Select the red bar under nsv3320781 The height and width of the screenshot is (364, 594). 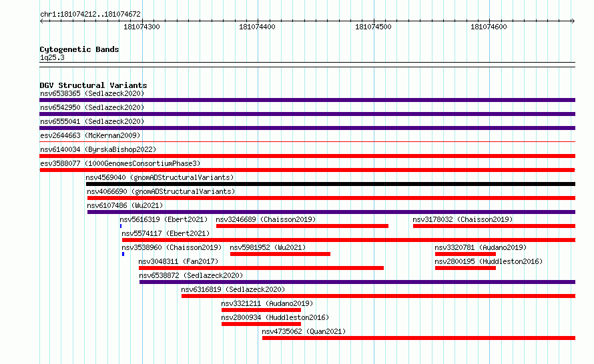click(x=466, y=254)
